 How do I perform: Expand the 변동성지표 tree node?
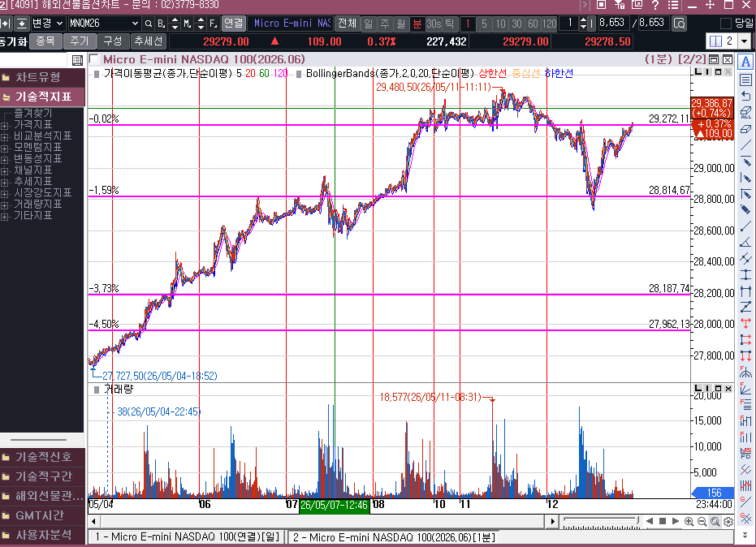coord(5,160)
